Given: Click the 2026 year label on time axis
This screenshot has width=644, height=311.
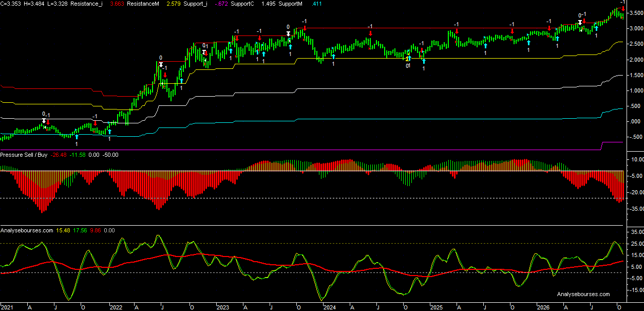Looking at the screenshot, I should [543, 307].
